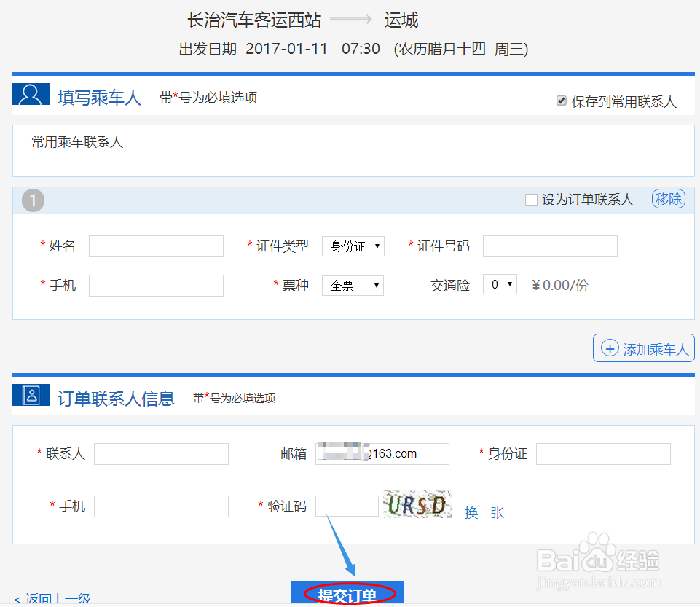Click the 验证码 verification code field

click(x=347, y=506)
